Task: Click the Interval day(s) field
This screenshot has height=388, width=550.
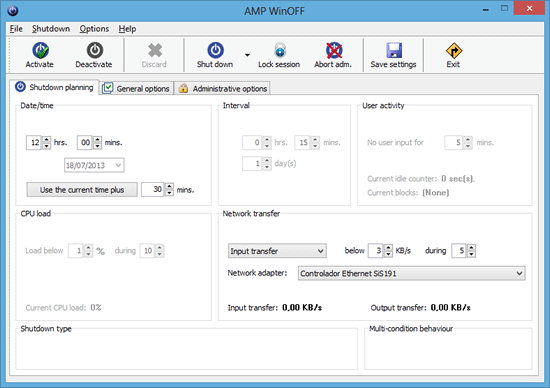Action: (x=253, y=163)
